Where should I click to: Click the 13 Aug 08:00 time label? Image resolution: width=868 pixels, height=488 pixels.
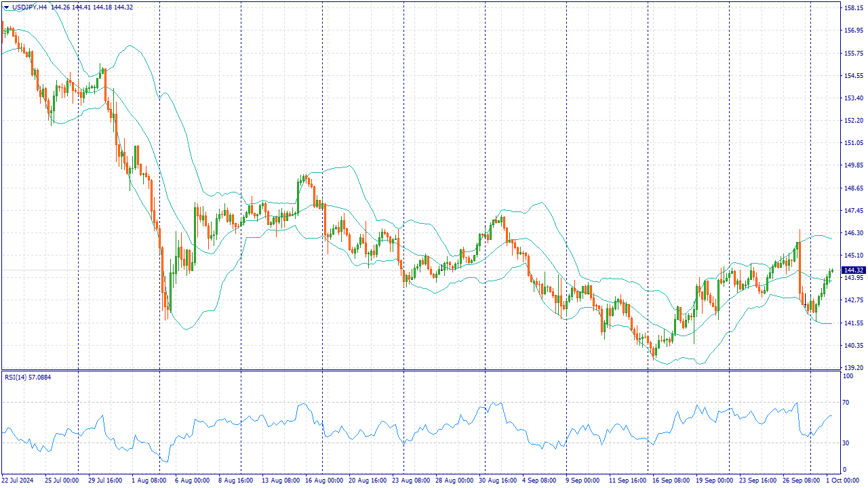(x=281, y=480)
